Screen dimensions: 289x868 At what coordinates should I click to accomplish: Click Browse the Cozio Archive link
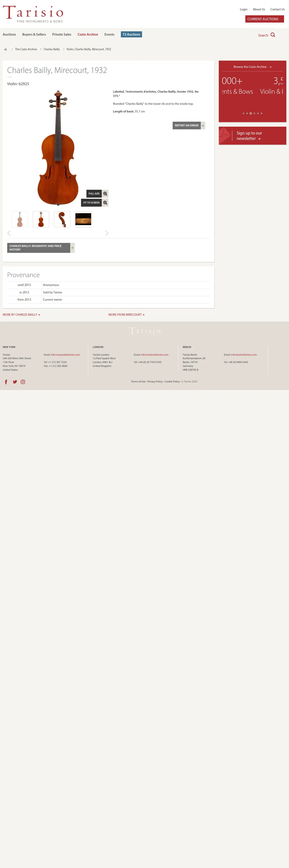(x=252, y=67)
